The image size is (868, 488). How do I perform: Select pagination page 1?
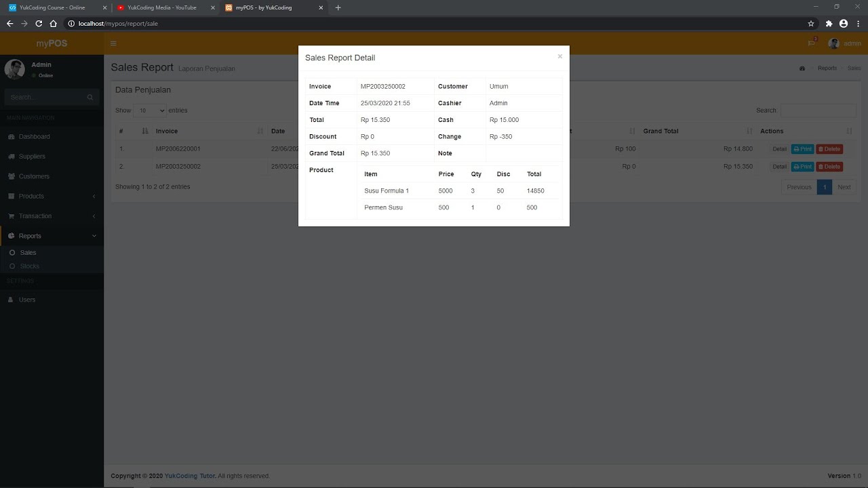825,187
